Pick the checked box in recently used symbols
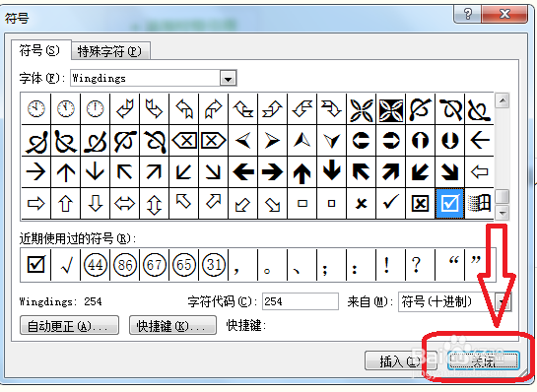The image size is (537, 392). coord(35,265)
